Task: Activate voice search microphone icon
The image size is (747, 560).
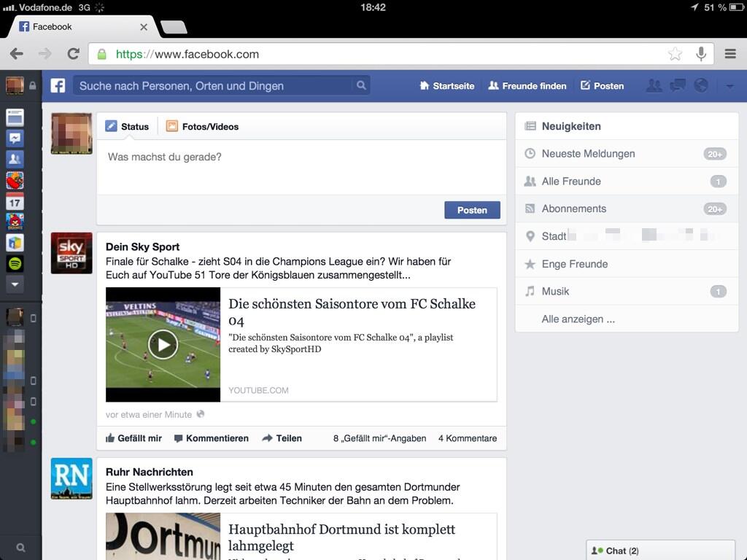Action: 701,54
